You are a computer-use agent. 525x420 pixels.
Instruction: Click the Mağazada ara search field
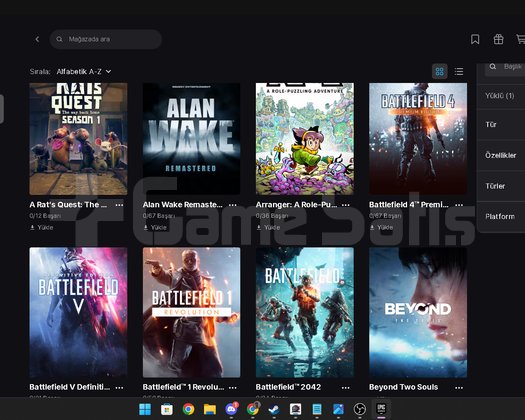(x=106, y=39)
